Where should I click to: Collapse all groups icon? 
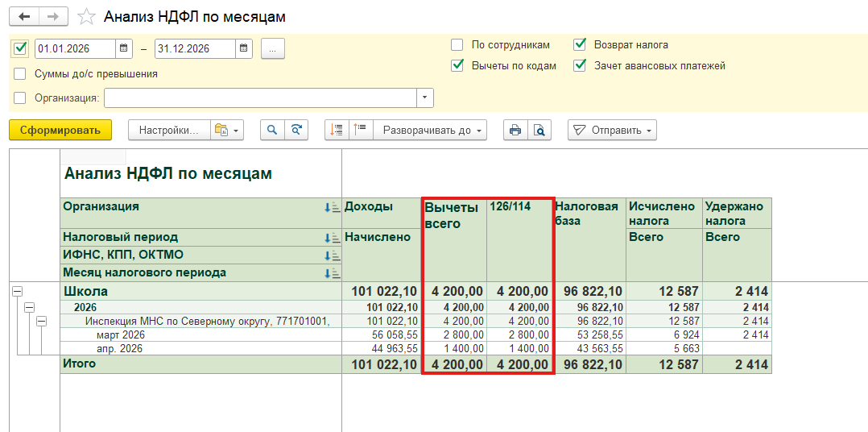(336, 130)
